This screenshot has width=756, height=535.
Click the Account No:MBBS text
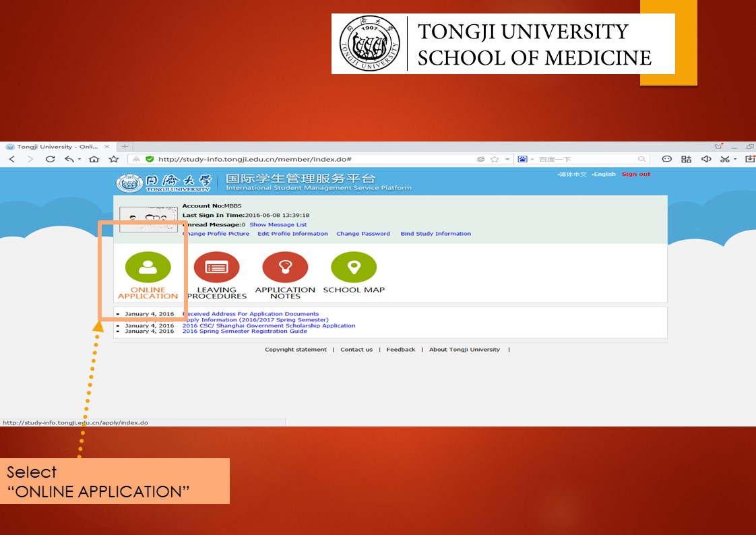pyautogui.click(x=212, y=206)
